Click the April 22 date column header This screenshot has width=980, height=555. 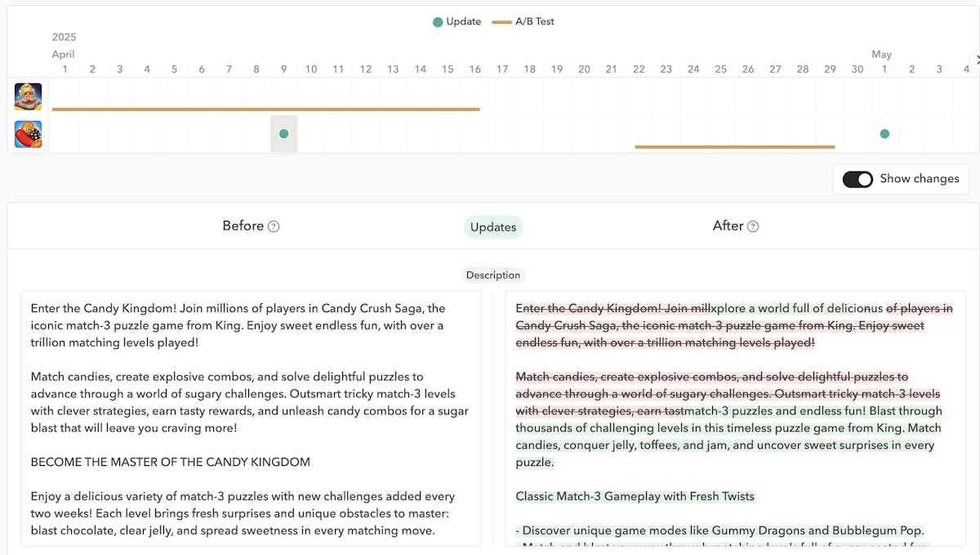639,69
